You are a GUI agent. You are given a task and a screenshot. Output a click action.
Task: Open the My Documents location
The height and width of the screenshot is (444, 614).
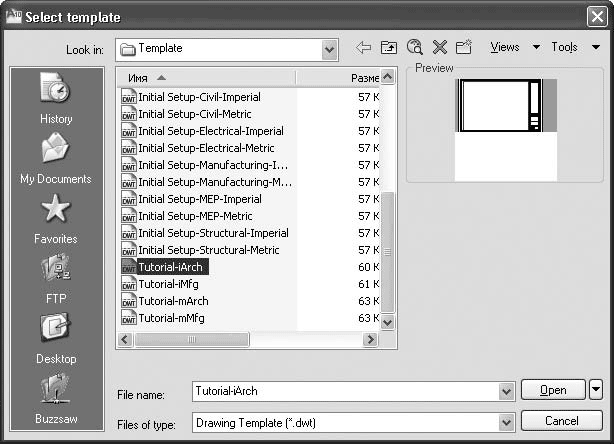click(x=56, y=158)
